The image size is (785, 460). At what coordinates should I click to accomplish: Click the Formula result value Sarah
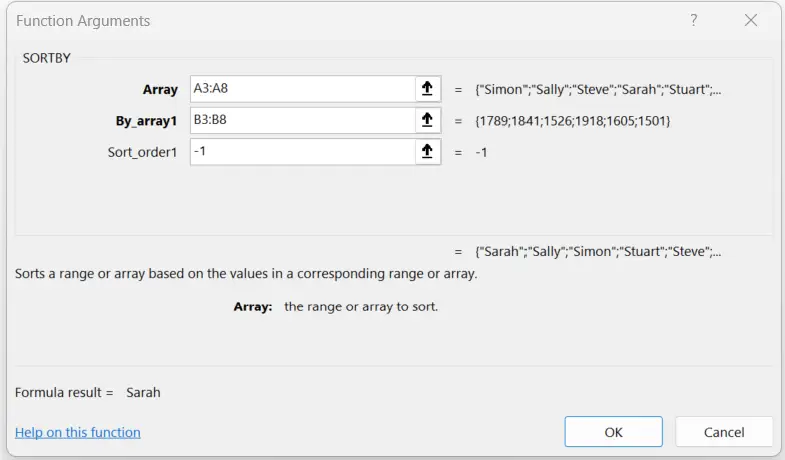tap(143, 392)
